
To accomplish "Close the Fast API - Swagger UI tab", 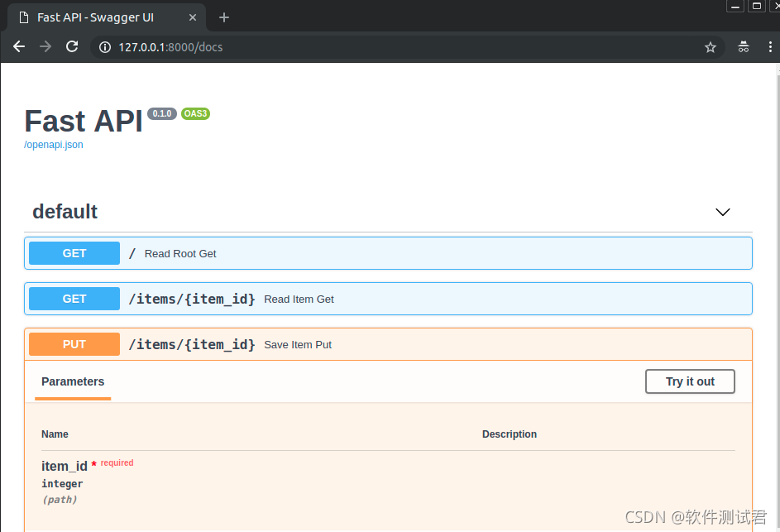I will pyautogui.click(x=193, y=17).
